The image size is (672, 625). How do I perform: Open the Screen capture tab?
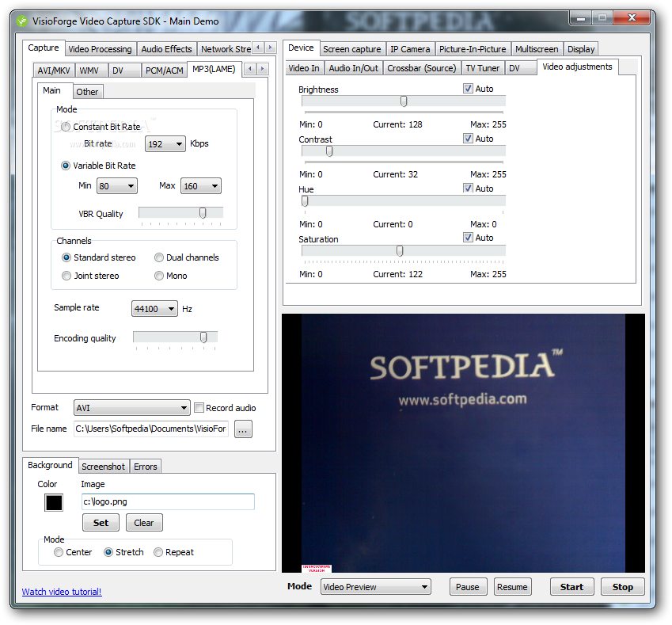(x=352, y=49)
